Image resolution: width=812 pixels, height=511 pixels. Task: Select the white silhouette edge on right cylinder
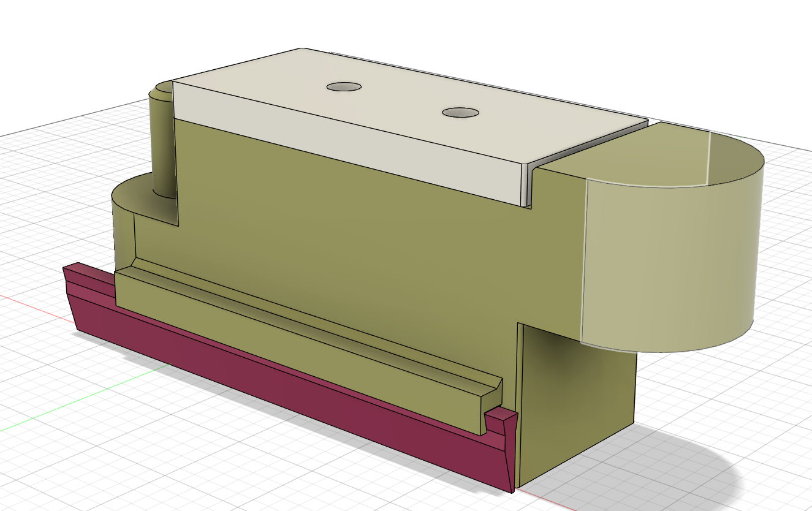710,159
